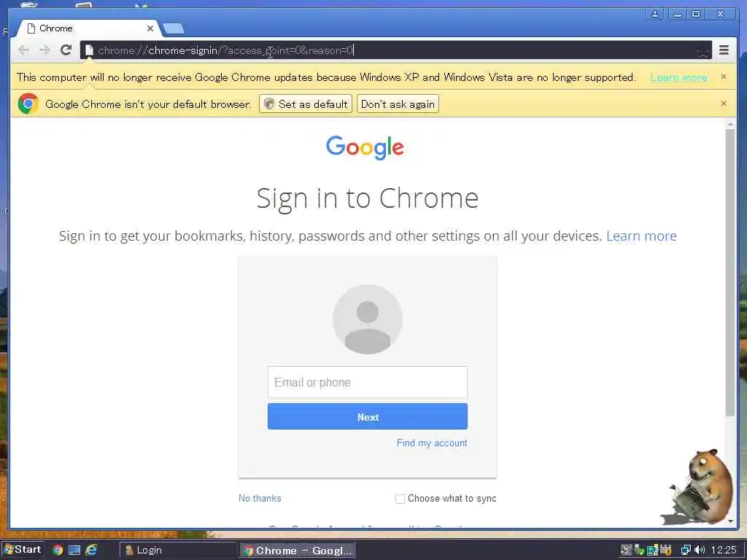This screenshot has width=747, height=560.
Task: Go back with the browser back arrow
Action: pos(23,50)
